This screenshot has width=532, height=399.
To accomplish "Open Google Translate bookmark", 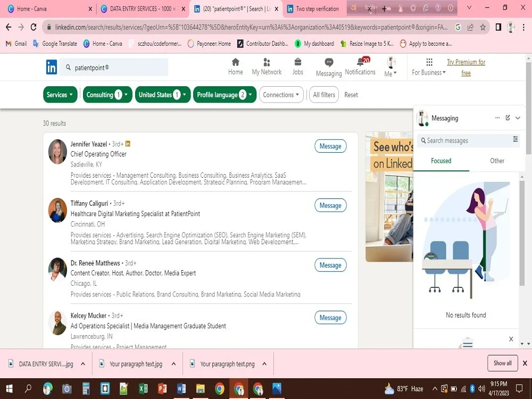I will [x=55, y=44].
